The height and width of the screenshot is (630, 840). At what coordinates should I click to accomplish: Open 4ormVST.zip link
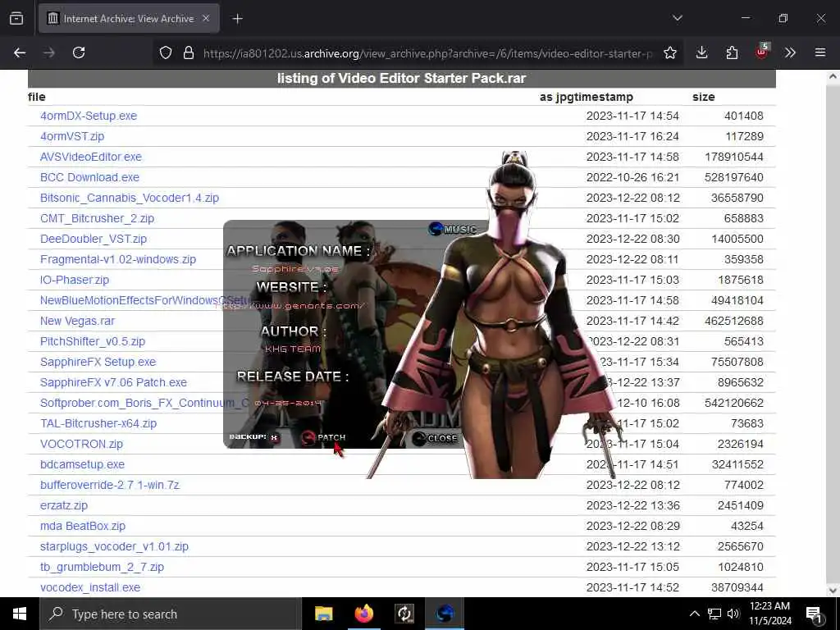72,136
